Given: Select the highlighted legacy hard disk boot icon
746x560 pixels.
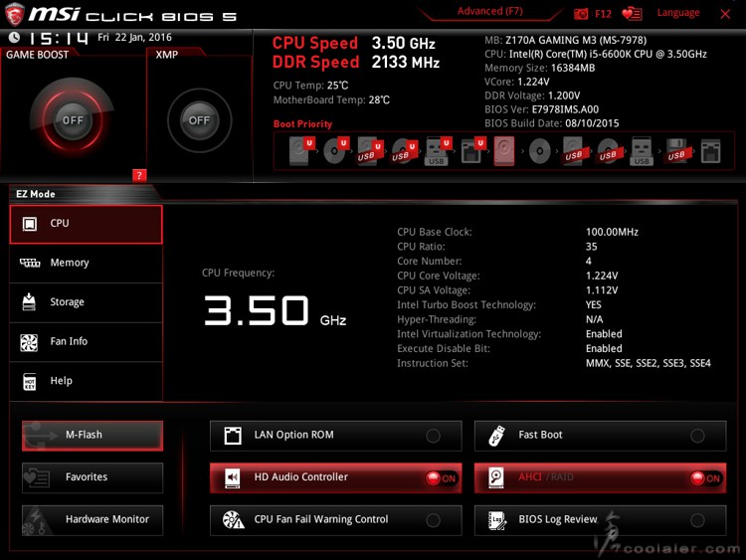Looking at the screenshot, I should [504, 151].
